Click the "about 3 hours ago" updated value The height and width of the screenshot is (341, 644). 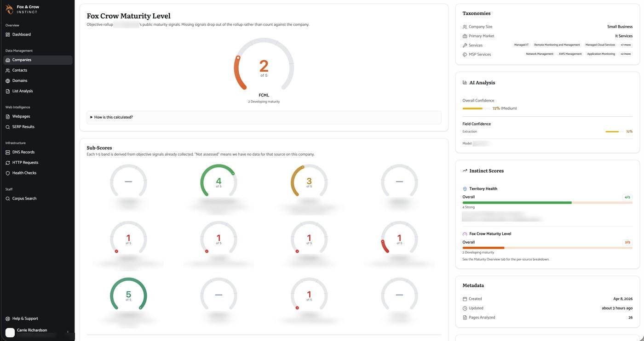[x=617, y=308]
